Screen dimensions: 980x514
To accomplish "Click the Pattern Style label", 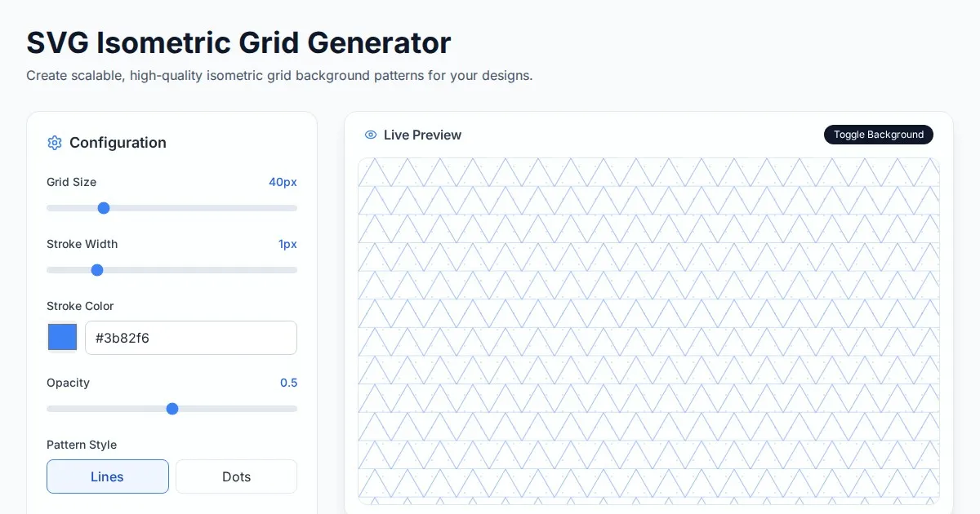I will (x=82, y=445).
